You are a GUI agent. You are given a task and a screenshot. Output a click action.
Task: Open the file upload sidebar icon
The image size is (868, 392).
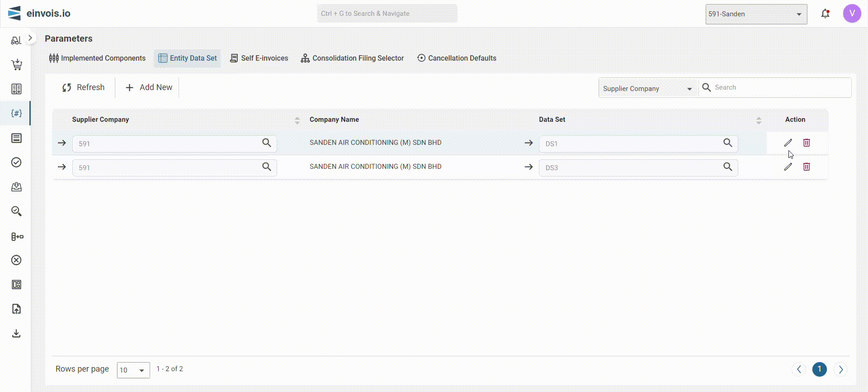[x=16, y=309]
